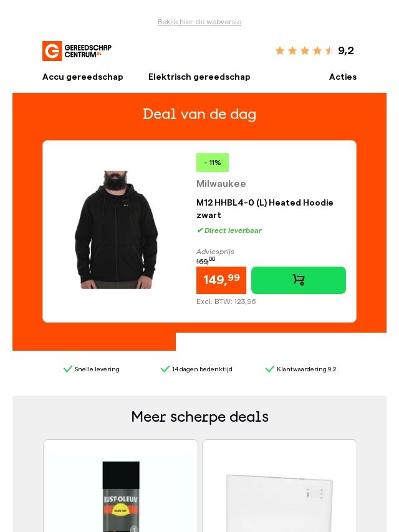Screen dimensions: 399x532
Task: Open the M12 HHBL4-0 Heated Hoodie title
Action: click(265, 209)
